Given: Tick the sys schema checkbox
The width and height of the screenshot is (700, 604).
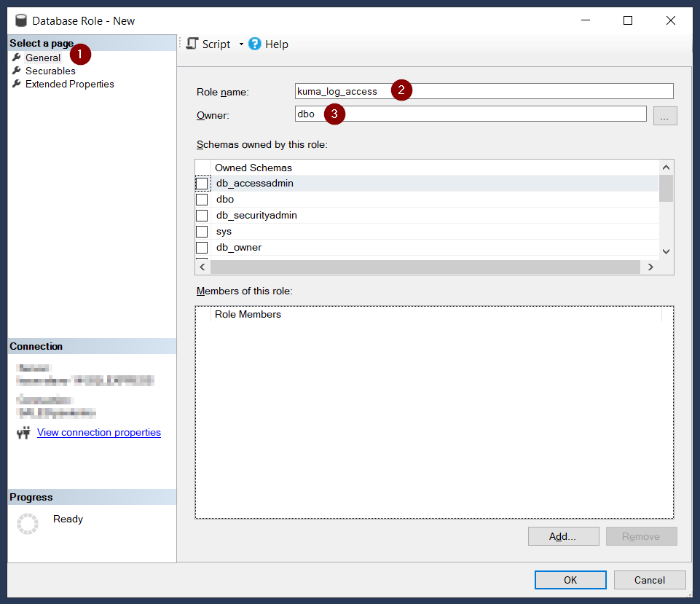Looking at the screenshot, I should pyautogui.click(x=202, y=232).
